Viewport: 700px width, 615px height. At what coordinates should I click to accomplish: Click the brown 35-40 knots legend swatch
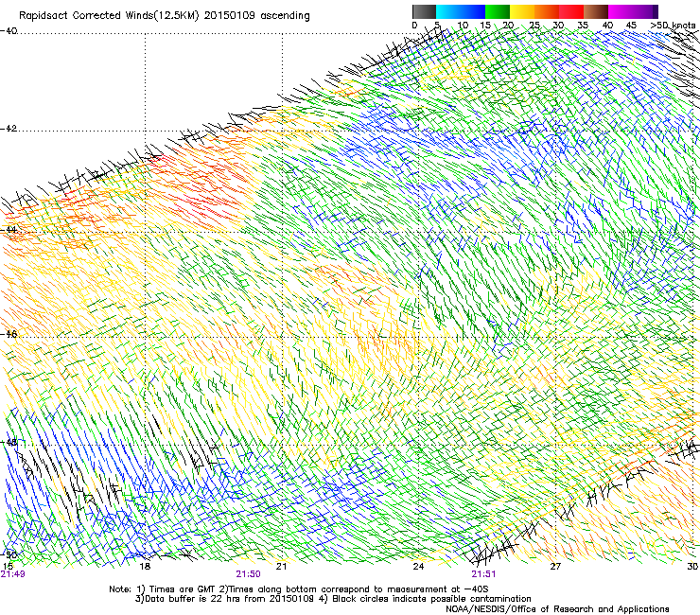click(596, 11)
